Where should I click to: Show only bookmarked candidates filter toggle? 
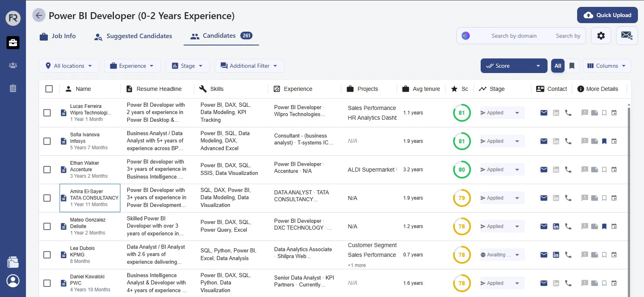pyautogui.click(x=572, y=66)
